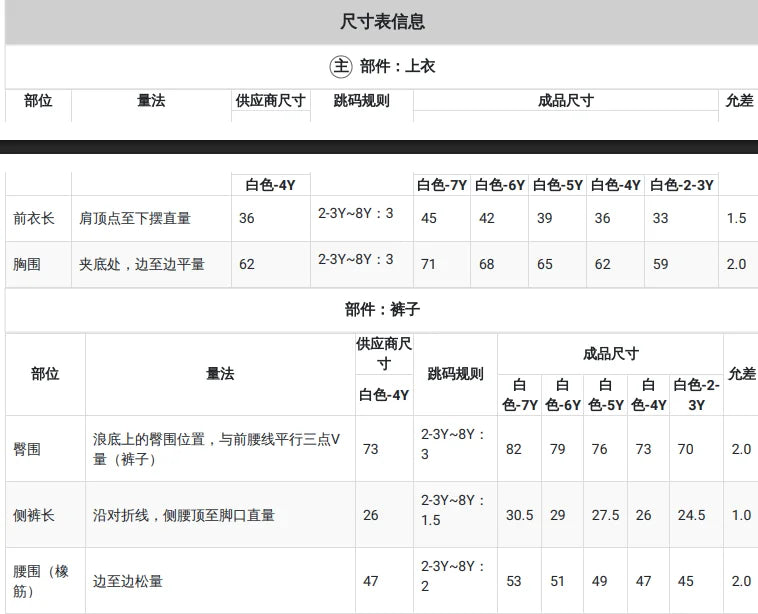The width and height of the screenshot is (758, 614).
Task: Click the 30.5 value in 侧裤长 row
Action: coord(520,515)
